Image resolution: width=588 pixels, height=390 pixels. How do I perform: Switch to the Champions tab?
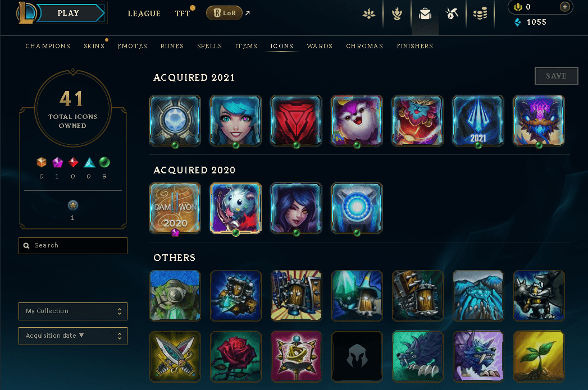(48, 46)
